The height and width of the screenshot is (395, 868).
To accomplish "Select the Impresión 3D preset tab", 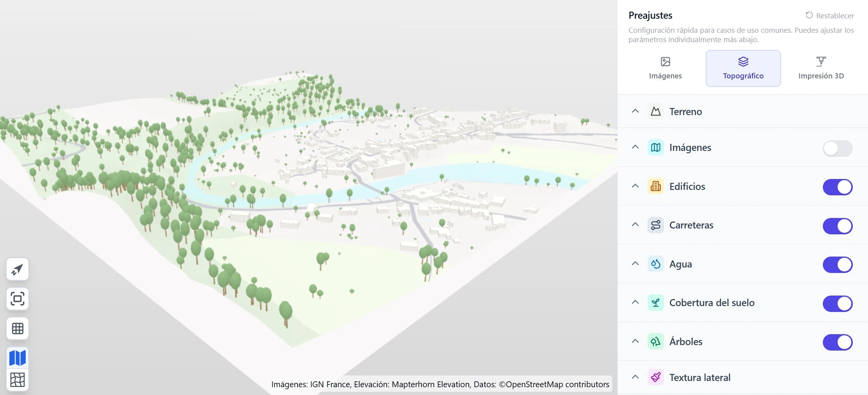I will [x=821, y=68].
